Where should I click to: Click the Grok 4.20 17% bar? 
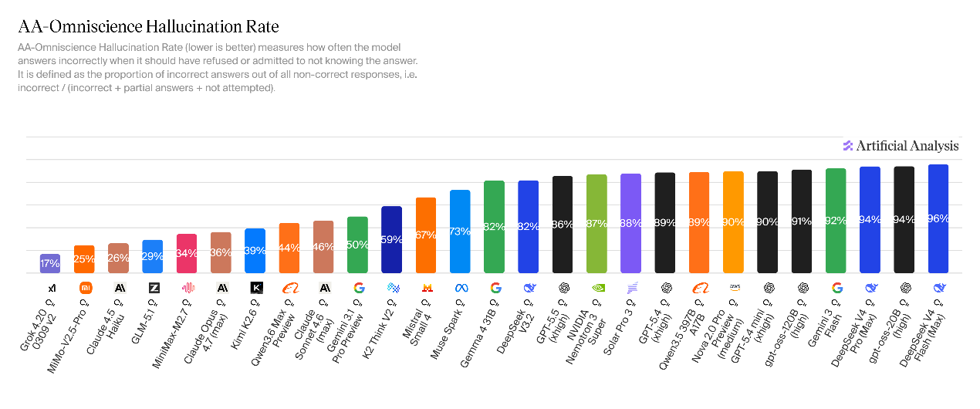click(50, 263)
